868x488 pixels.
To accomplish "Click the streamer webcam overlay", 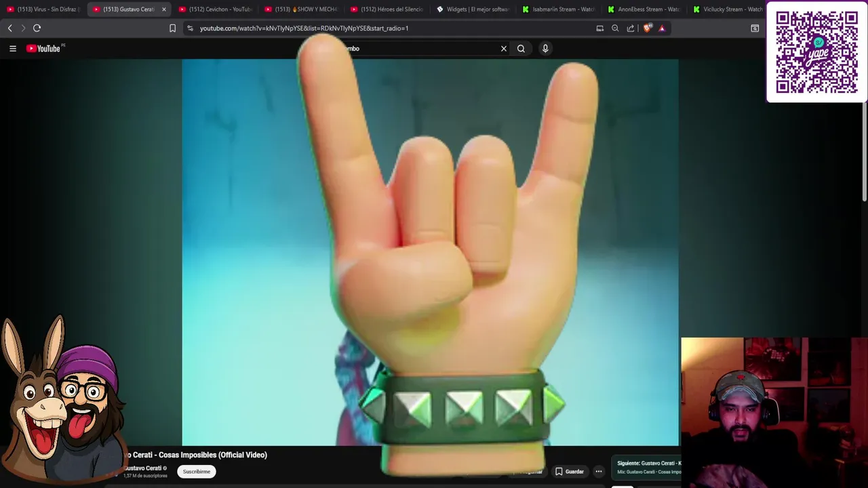I will tap(774, 413).
